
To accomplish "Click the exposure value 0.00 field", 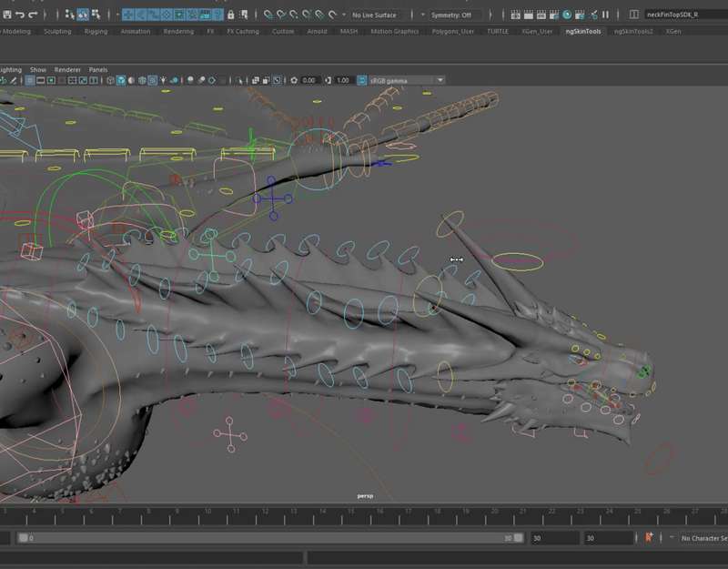I will pyautogui.click(x=308, y=80).
